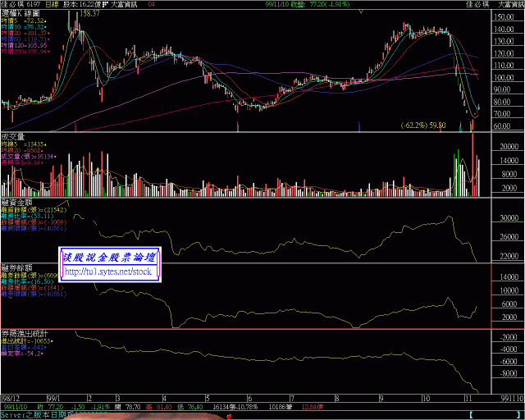Click the stock name 佳必琪 6197 in the header
Image resolution: width=525 pixels, height=420 pixels.
point(21,4)
